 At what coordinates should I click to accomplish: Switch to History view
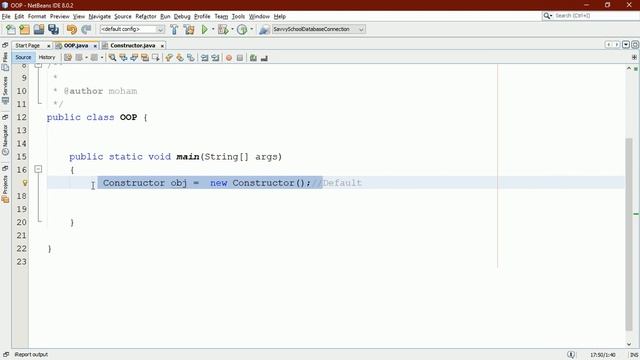coord(47,58)
